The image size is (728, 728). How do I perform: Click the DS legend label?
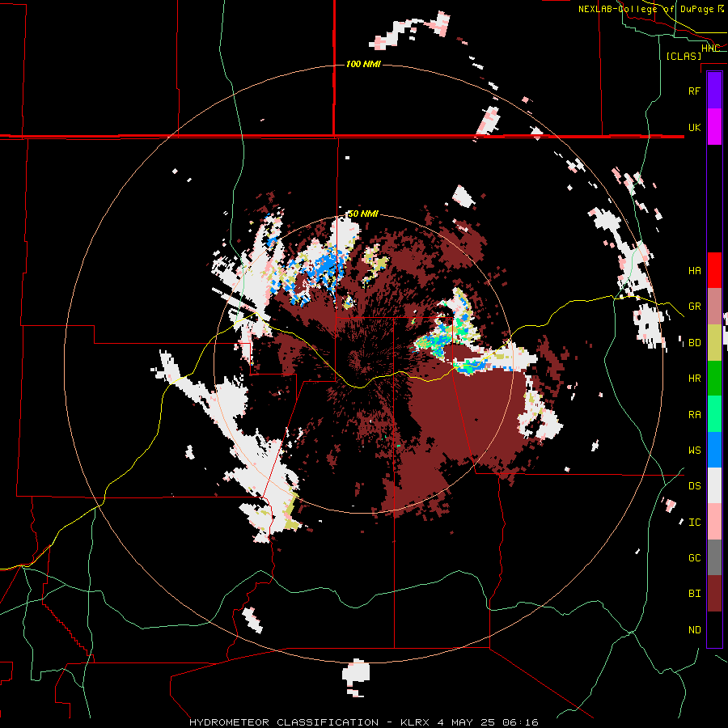[x=694, y=486]
